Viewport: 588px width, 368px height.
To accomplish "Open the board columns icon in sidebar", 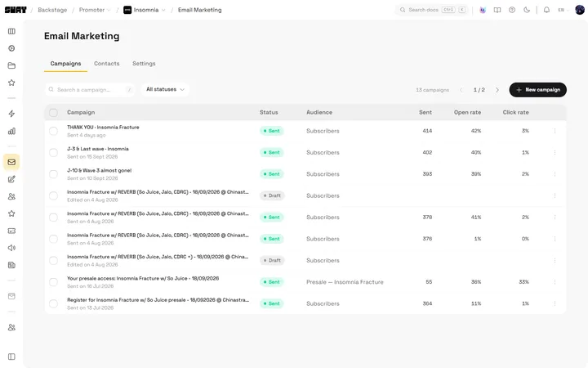I will [x=11, y=31].
